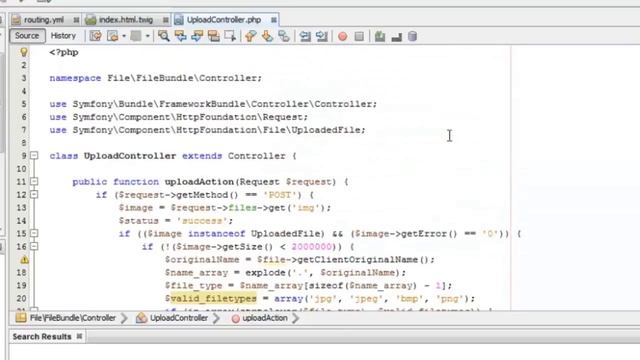The width and height of the screenshot is (640, 360).
Task: Jump to Next Bookmark with down-arrow icon
Action: (x=267, y=36)
